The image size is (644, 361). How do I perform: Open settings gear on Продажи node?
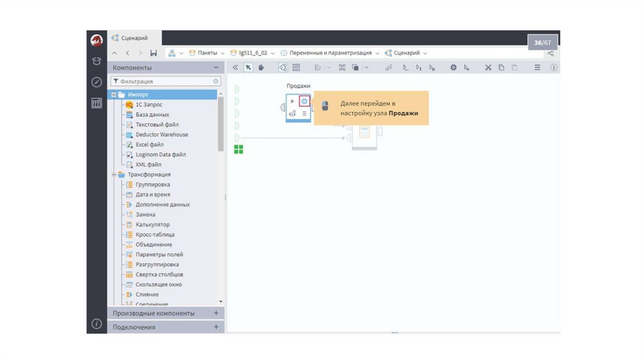click(304, 101)
